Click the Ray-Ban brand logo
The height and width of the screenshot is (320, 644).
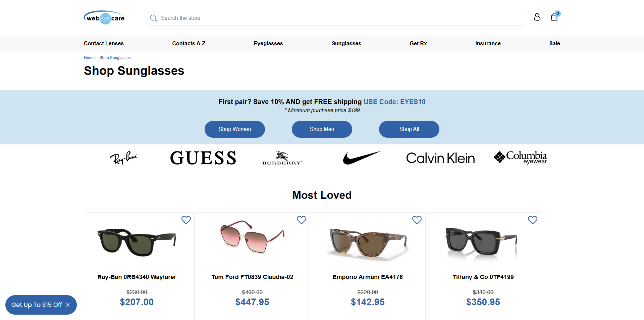click(x=123, y=158)
